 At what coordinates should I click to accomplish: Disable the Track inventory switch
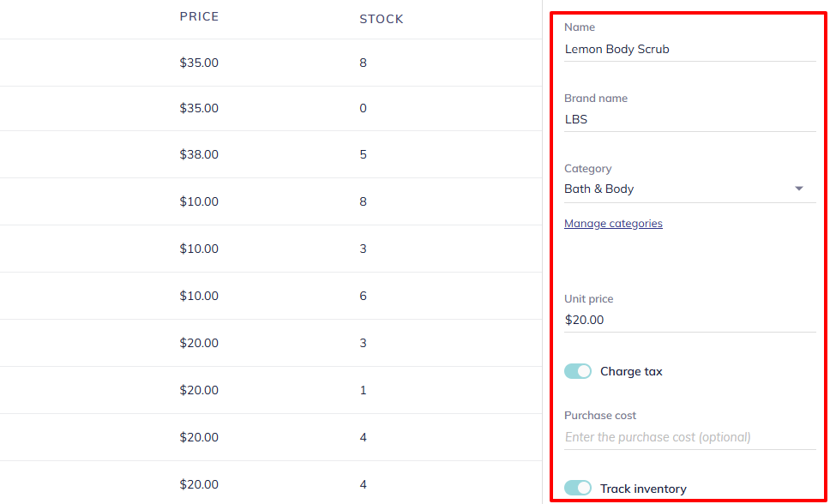[x=578, y=489]
